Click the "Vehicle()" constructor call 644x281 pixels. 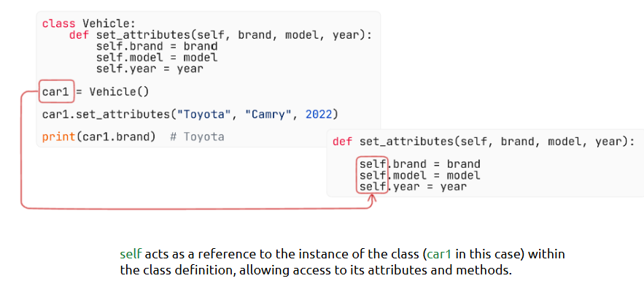tap(119, 91)
